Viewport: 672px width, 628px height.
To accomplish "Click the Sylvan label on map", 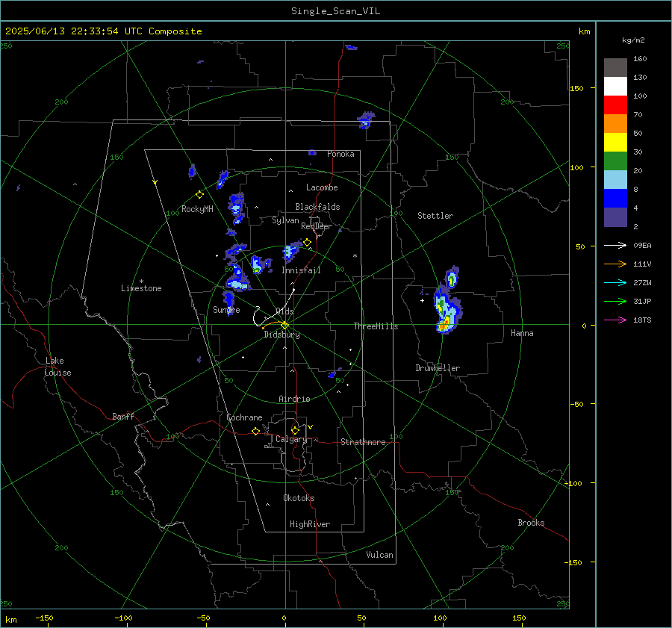I will (285, 220).
